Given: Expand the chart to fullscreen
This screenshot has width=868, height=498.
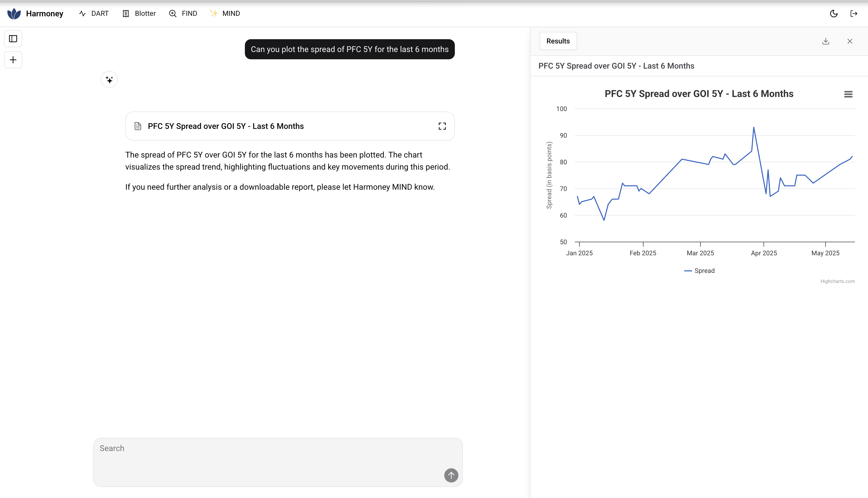Looking at the screenshot, I should pos(442,126).
